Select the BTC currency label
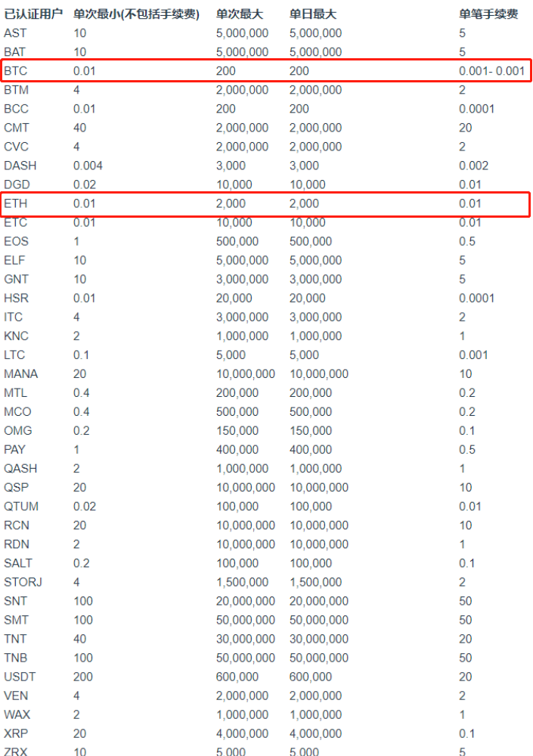This screenshot has height=756, width=533. click(16, 71)
